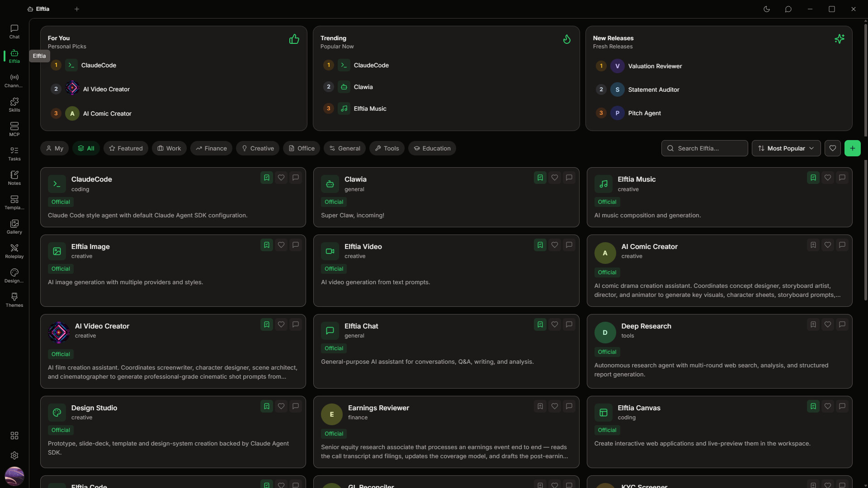Add a new tab with plus icon

[x=77, y=9]
